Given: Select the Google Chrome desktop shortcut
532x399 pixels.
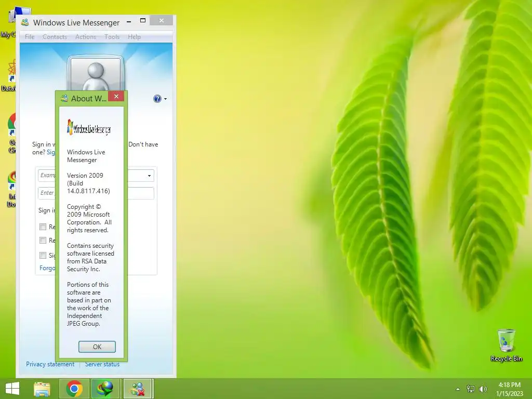Looking at the screenshot, I should click(x=12, y=133).
